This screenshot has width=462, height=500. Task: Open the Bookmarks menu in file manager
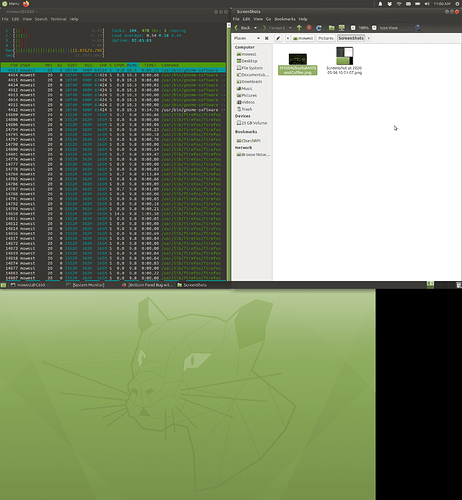285,19
